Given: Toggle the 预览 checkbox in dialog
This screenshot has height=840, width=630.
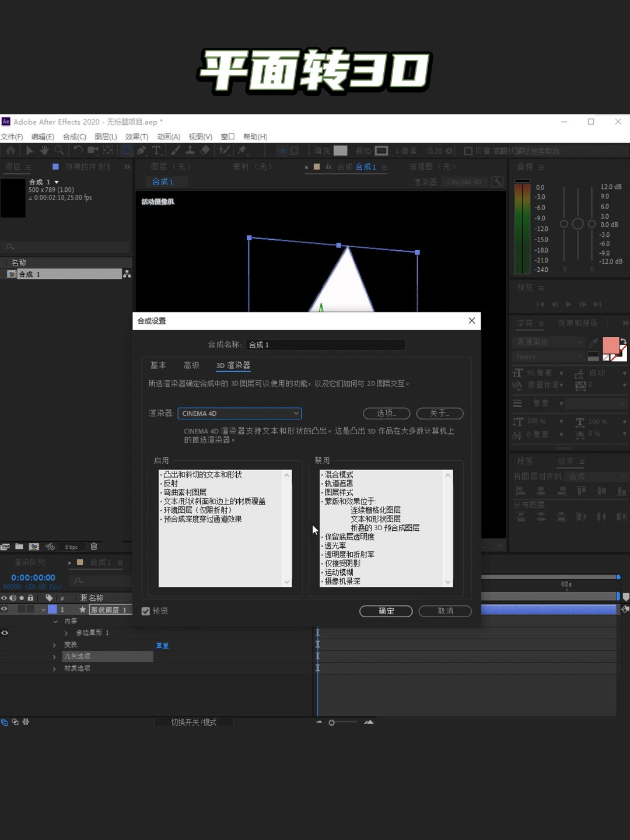Looking at the screenshot, I should pyautogui.click(x=146, y=611).
